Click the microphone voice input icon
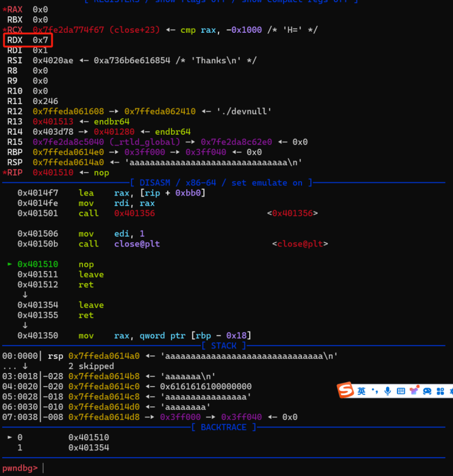453x476 pixels. pyautogui.click(x=388, y=391)
